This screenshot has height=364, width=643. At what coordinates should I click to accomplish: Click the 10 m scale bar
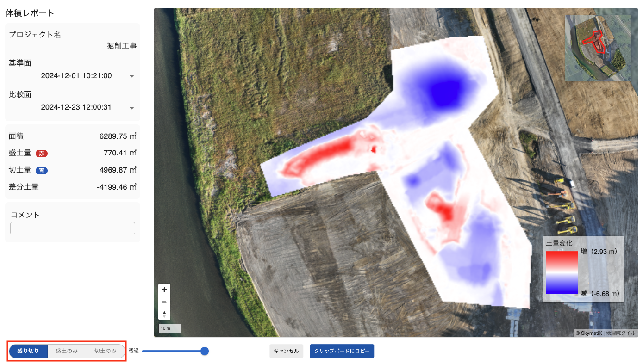pyautogui.click(x=169, y=328)
